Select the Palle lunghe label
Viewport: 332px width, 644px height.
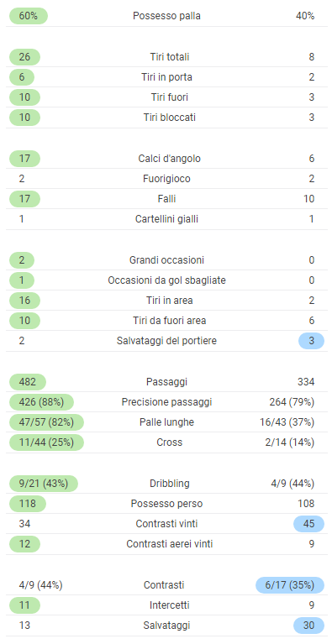point(166,422)
